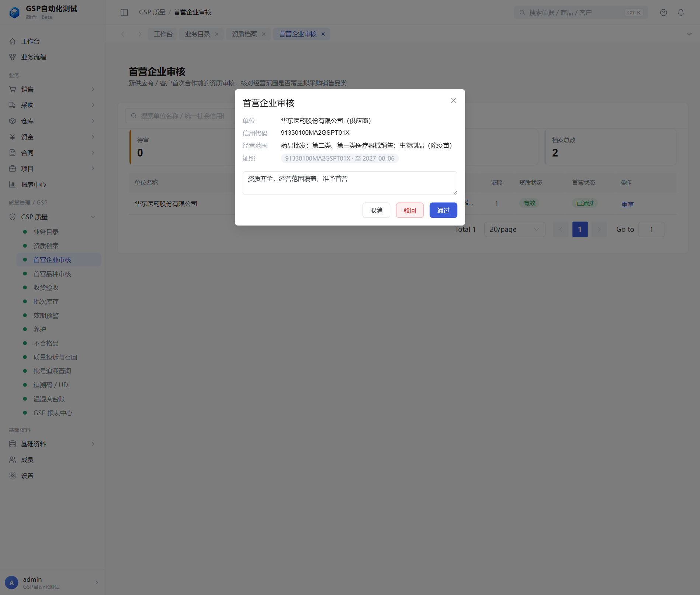Click the 业务流程 workflow icon
Viewport: 700px width, 595px height.
(13, 57)
